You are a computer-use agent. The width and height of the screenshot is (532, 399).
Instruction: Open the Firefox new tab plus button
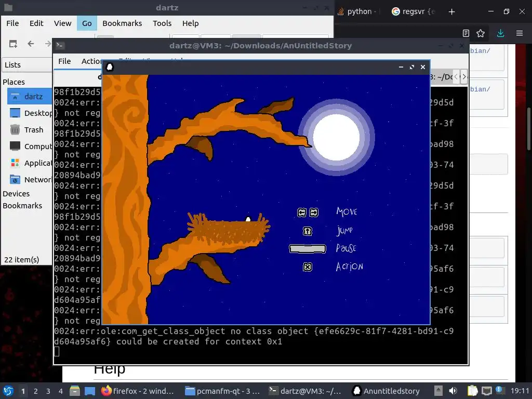[x=451, y=12]
